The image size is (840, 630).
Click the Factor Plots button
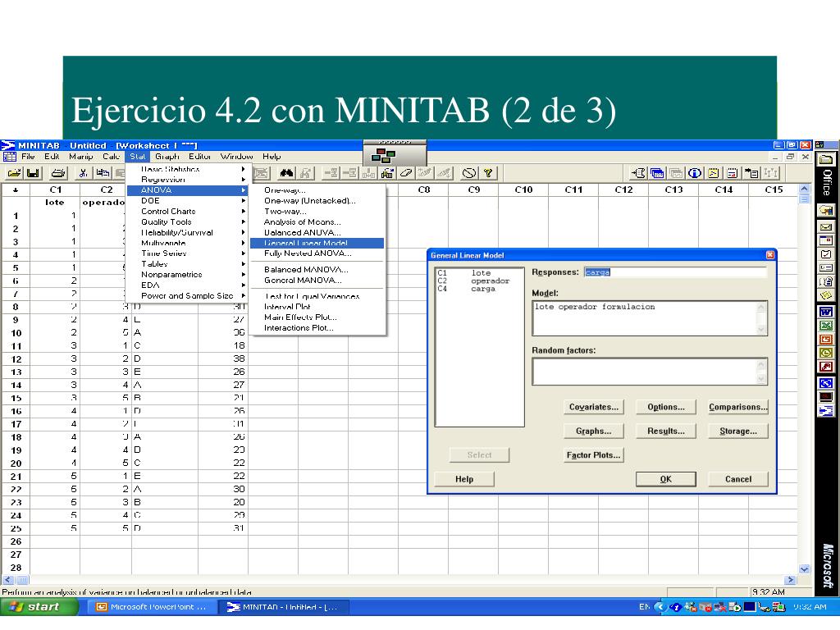click(594, 455)
